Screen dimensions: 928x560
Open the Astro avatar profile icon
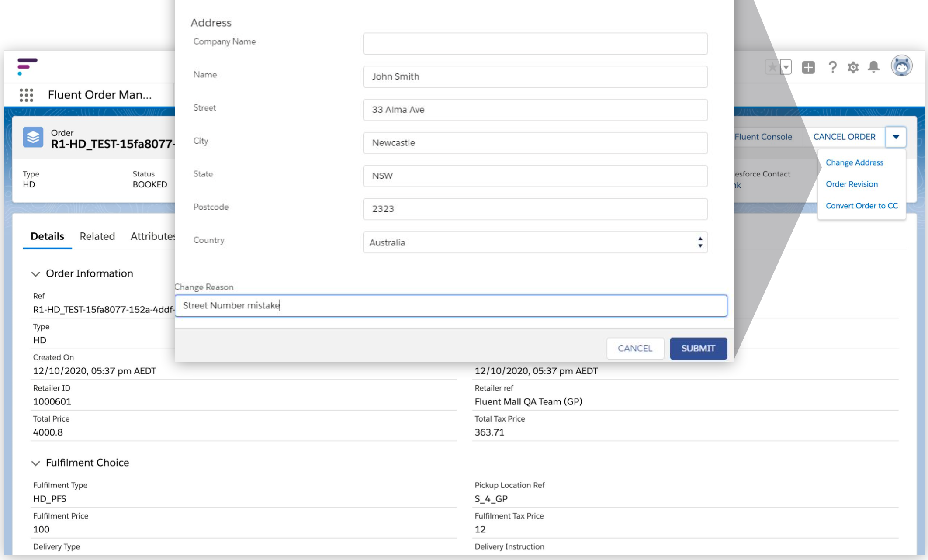tap(901, 66)
